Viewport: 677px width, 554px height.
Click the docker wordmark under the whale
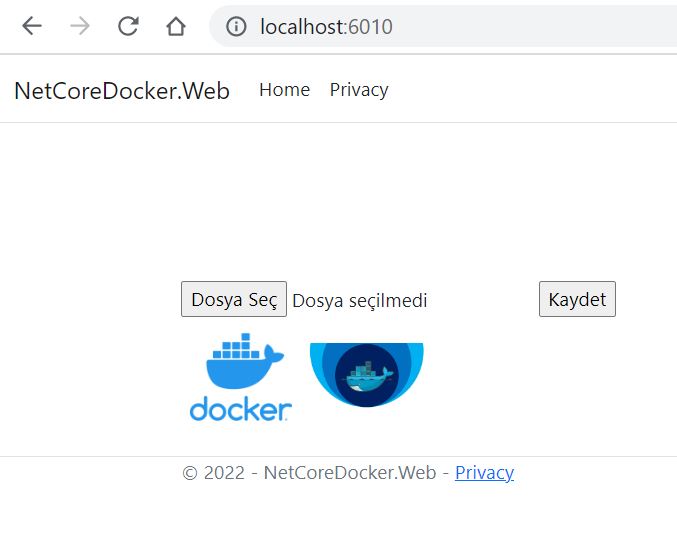tap(240, 409)
